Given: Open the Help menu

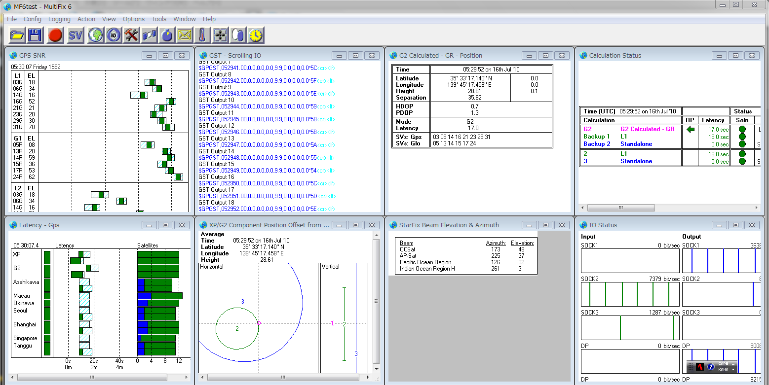Looking at the screenshot, I should point(209,19).
